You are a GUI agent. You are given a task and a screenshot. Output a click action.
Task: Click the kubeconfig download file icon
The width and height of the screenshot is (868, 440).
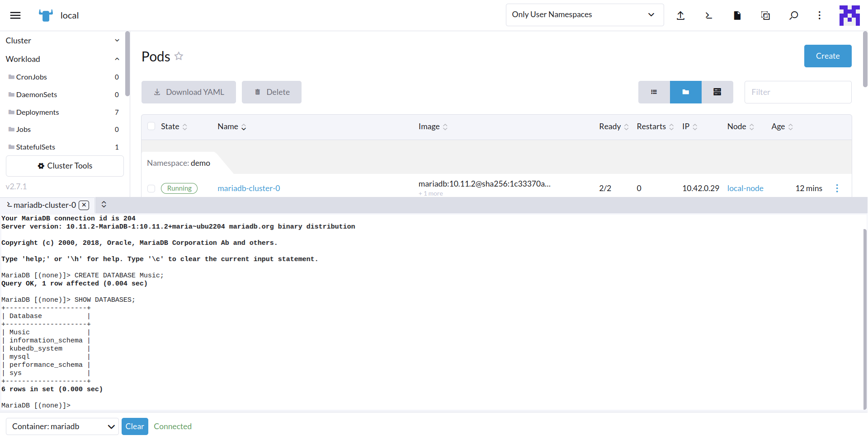(x=737, y=15)
